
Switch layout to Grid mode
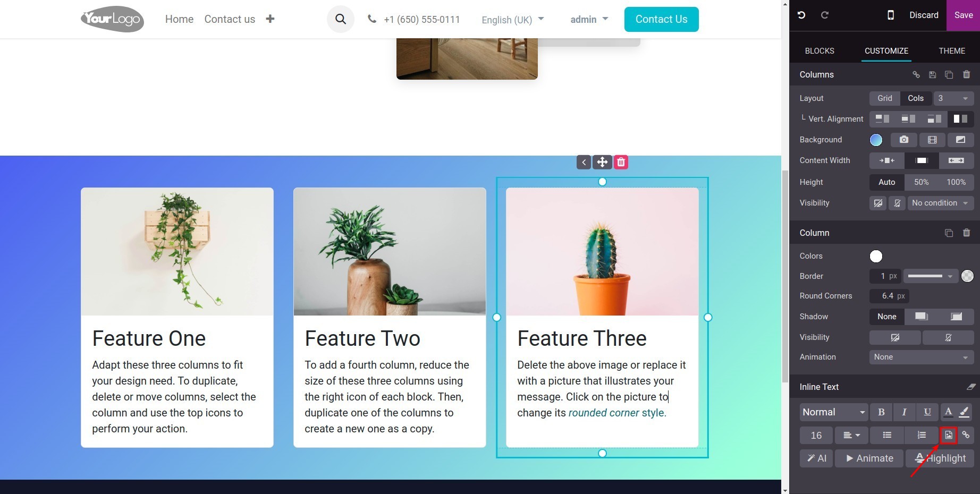point(885,98)
